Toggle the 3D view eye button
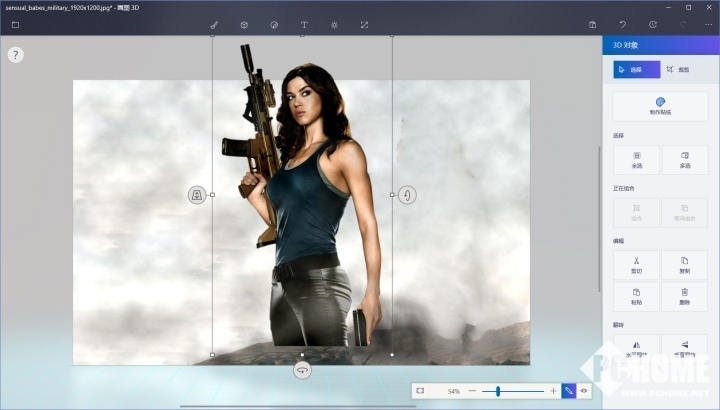 (584, 391)
